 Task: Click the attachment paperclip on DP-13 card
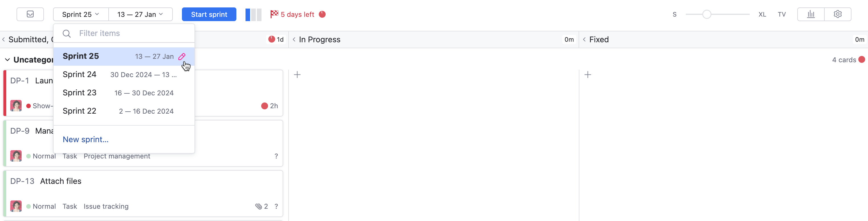tap(258, 206)
